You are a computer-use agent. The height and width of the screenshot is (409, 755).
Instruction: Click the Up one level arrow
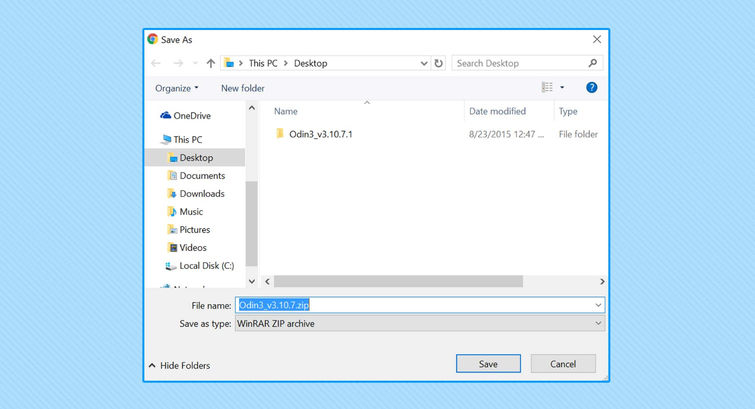point(210,63)
